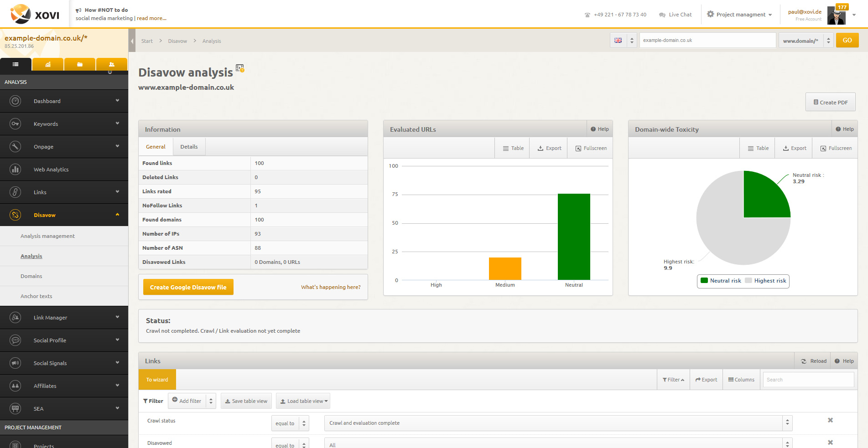Click Save table view button
The width and height of the screenshot is (868, 448).
click(246, 401)
